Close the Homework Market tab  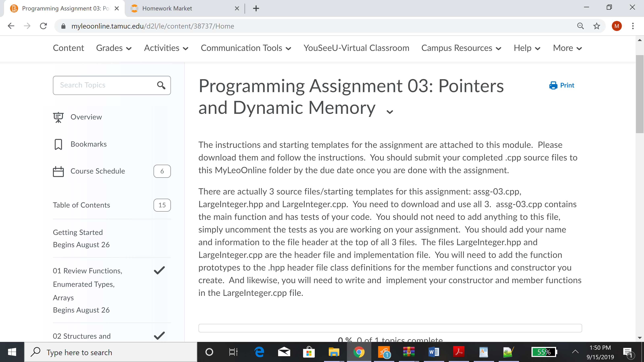[x=237, y=8]
